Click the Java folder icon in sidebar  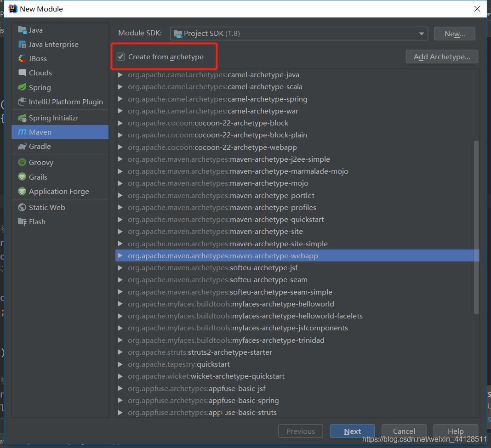[22, 30]
